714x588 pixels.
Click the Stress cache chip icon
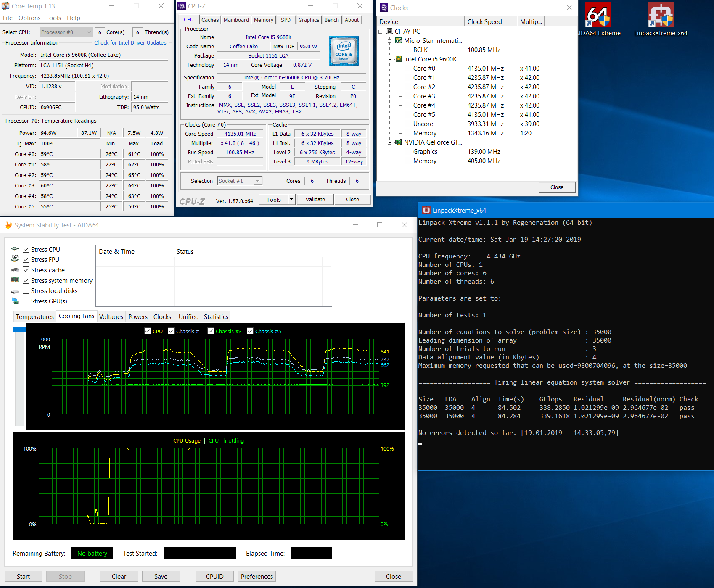pos(15,270)
